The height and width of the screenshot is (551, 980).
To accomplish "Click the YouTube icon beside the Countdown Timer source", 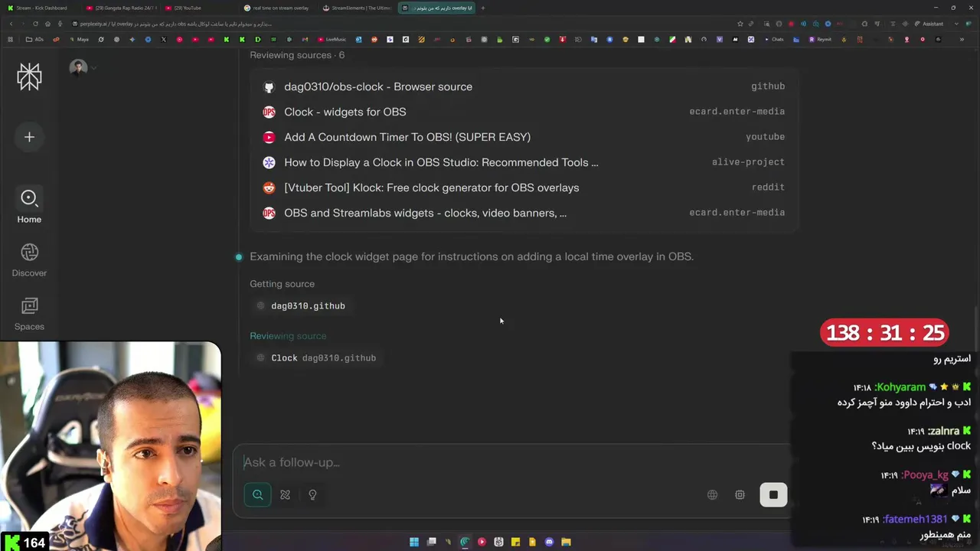I will (x=269, y=138).
